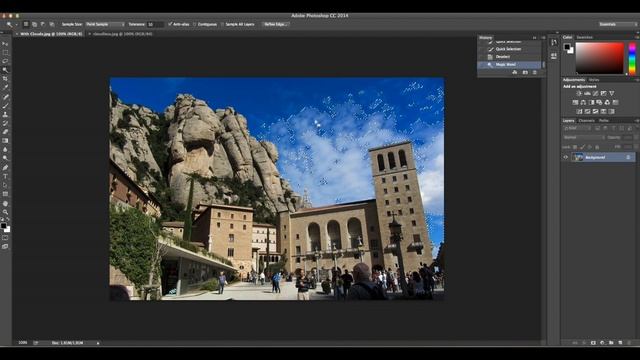
Task: Select the Horizontal Type tool
Action: (x=5, y=176)
